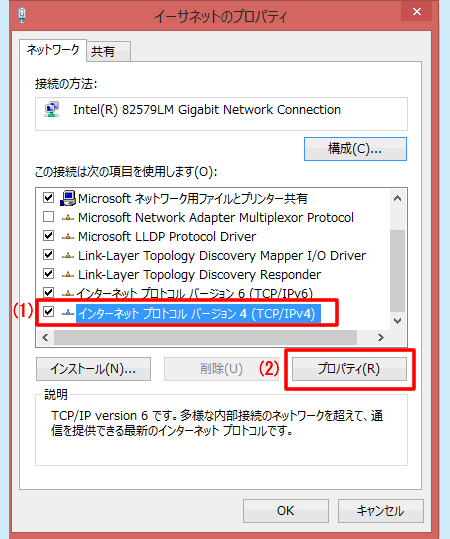Select the Microsoft LLDP Protocol Driver row
This screenshot has width=450, height=539.
167,236
